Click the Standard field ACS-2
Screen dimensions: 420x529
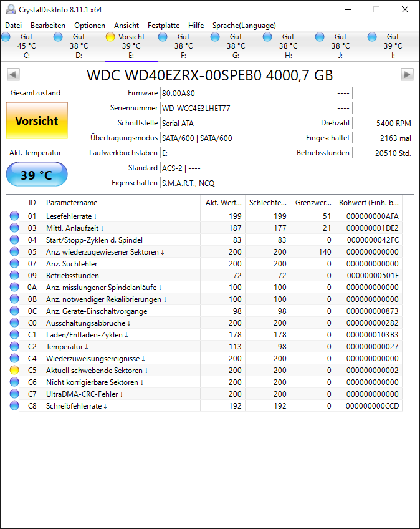[287, 168]
